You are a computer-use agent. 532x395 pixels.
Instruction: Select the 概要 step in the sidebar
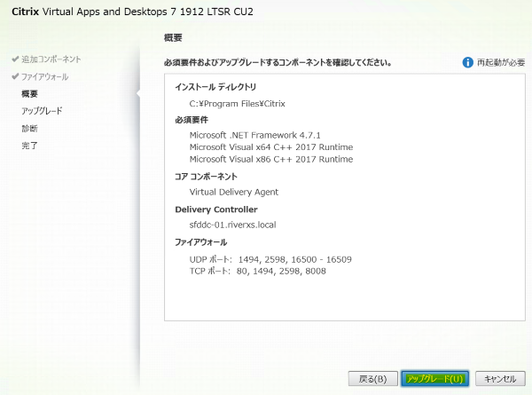tap(30, 94)
